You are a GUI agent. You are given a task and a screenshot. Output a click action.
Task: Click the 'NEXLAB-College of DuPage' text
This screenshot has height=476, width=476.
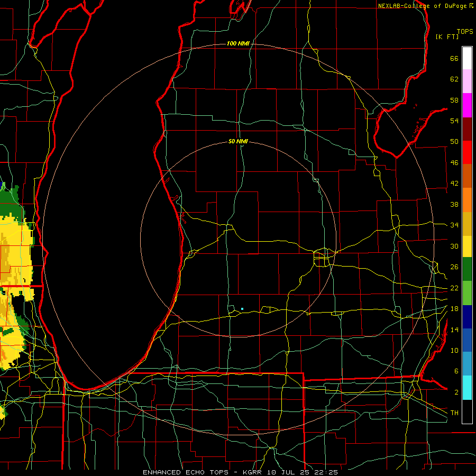(422, 6)
